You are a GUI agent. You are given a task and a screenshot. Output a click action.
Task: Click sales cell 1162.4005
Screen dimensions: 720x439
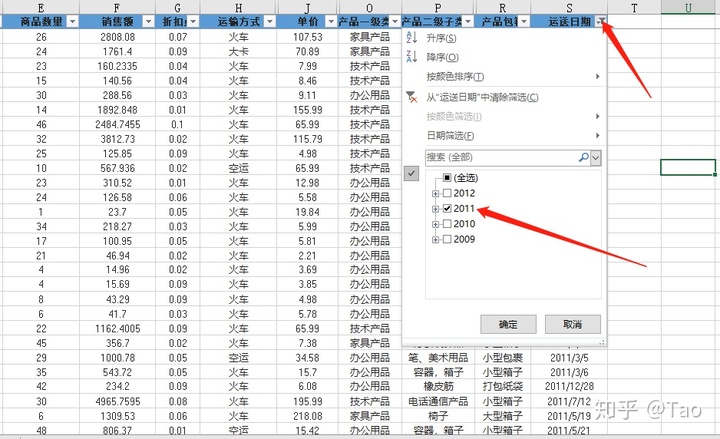pos(117,328)
